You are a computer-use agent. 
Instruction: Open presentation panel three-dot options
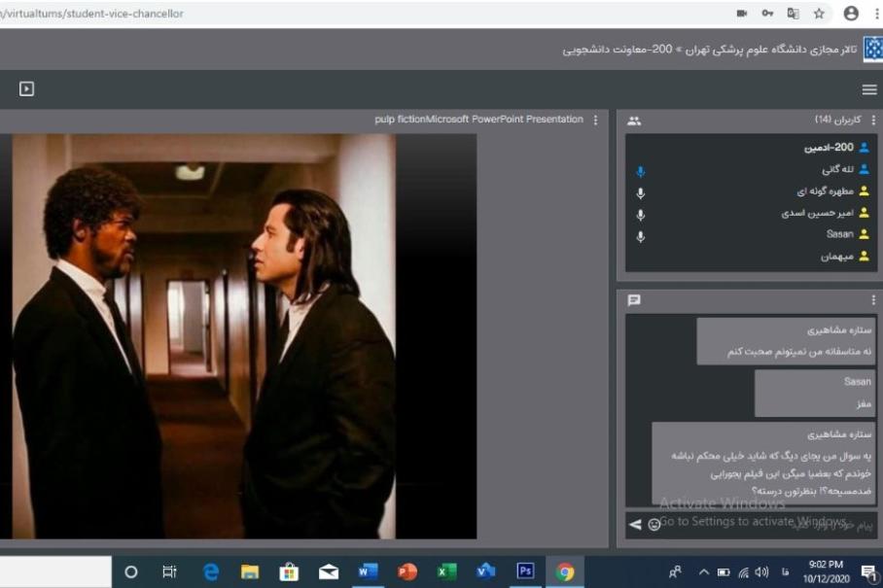click(x=595, y=121)
